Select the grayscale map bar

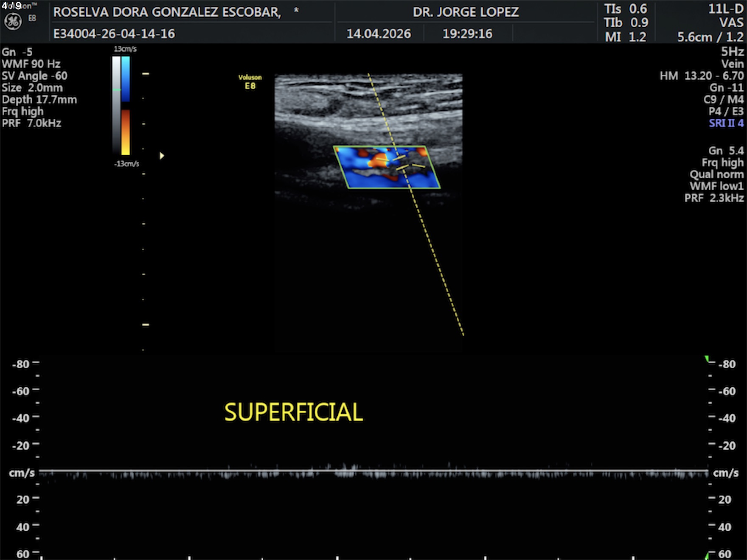coord(116,105)
